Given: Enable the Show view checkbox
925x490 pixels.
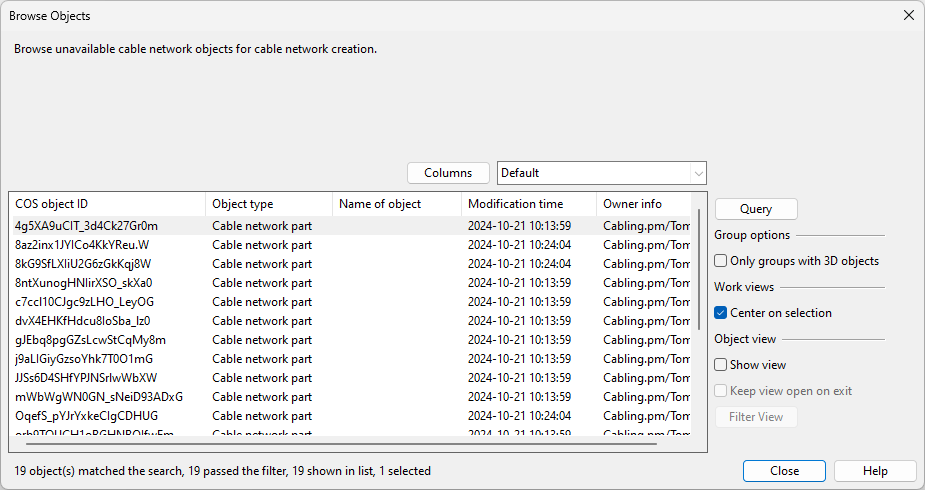Looking at the screenshot, I should click(x=721, y=365).
